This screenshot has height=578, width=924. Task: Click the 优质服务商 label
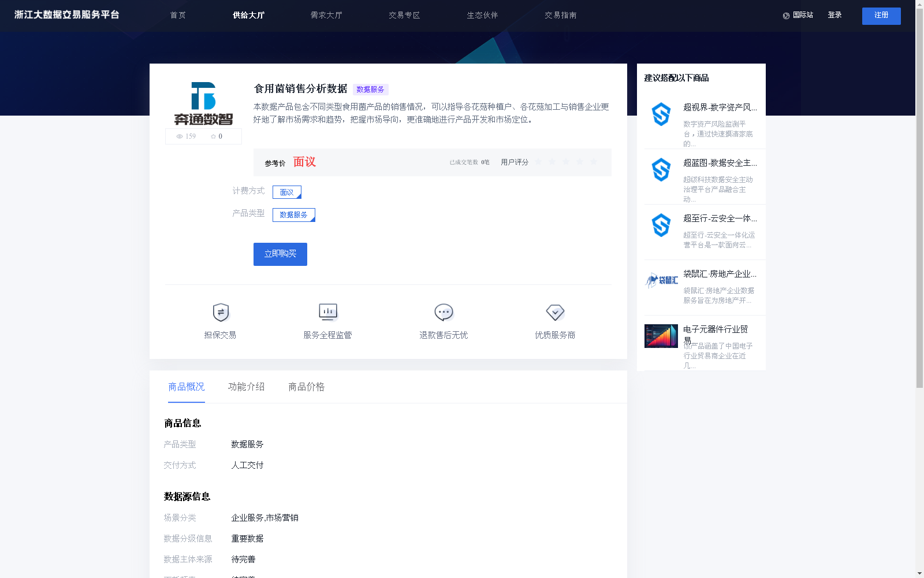555,335
